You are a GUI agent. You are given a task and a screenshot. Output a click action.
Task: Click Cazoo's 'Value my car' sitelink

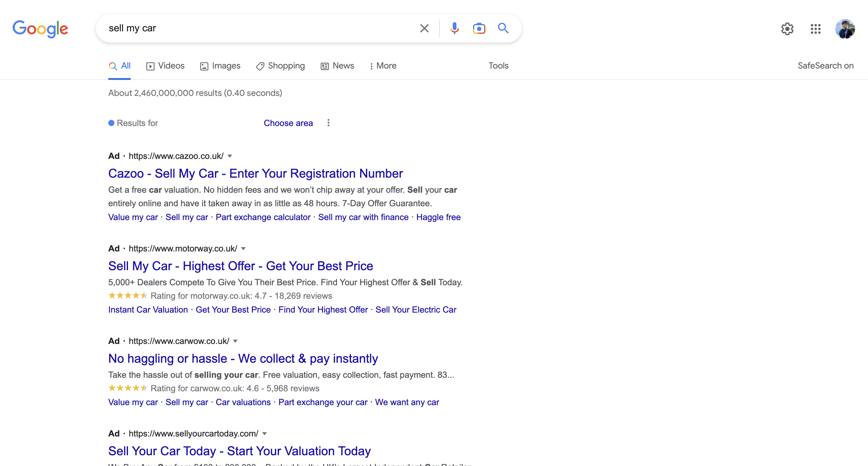pos(133,218)
